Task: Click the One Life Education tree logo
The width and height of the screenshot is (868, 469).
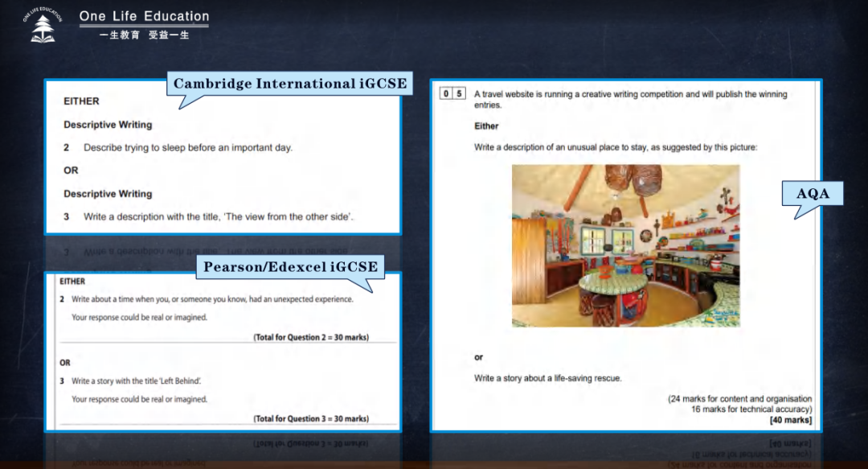Action: (x=43, y=25)
